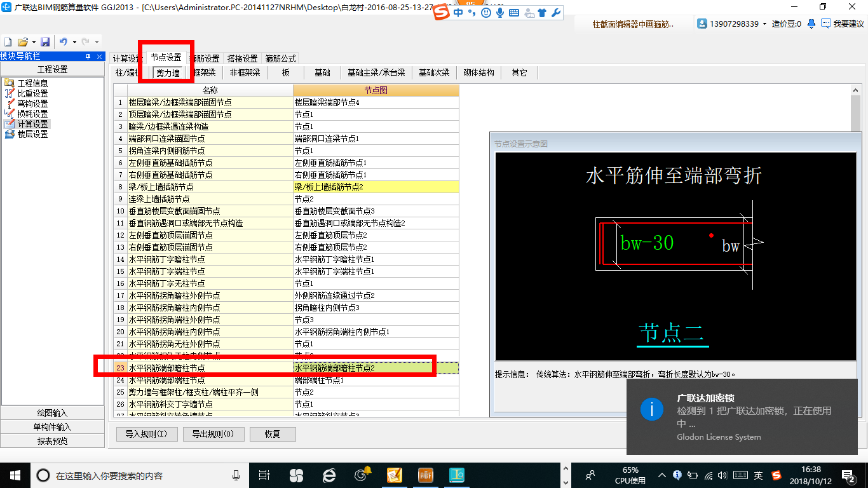868x488 pixels.
Task: Click the 节点二 link in diagram
Action: click(x=672, y=333)
